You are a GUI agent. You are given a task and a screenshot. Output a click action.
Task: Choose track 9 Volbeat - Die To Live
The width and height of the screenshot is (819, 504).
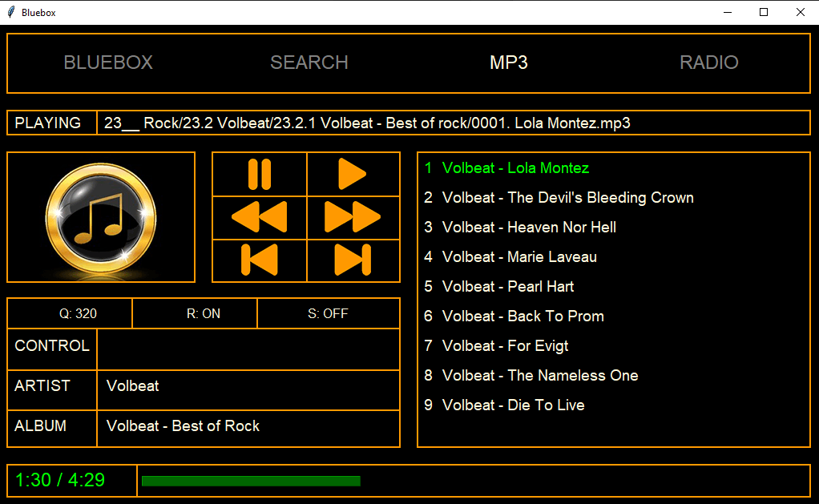pyautogui.click(x=504, y=405)
